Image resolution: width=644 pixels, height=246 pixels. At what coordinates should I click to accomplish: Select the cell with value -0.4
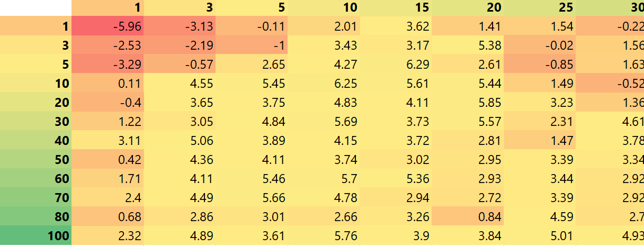click(108, 102)
